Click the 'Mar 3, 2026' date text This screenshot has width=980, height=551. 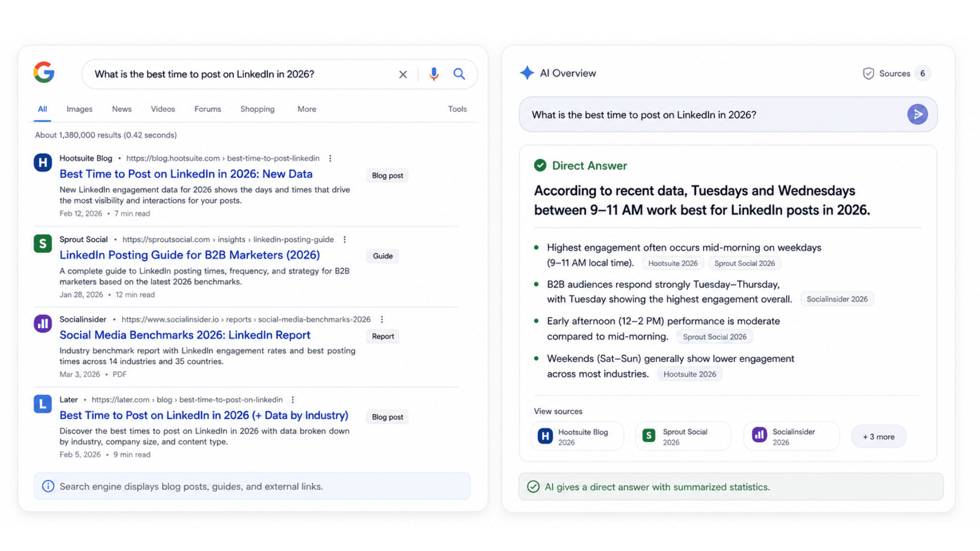point(80,374)
